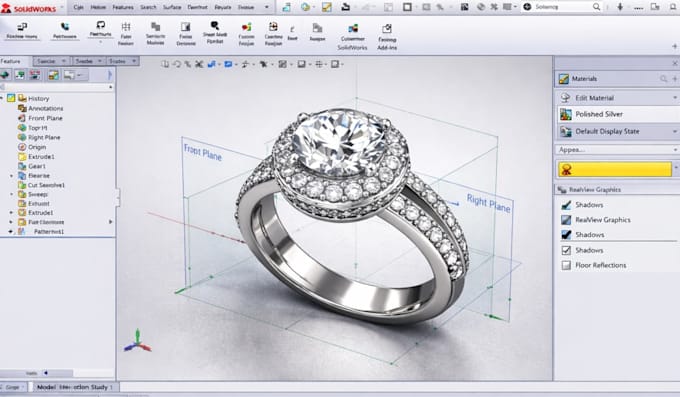Viewport: 680px width, 397px height.
Task: Click the Default Display State label
Action: pos(607,131)
